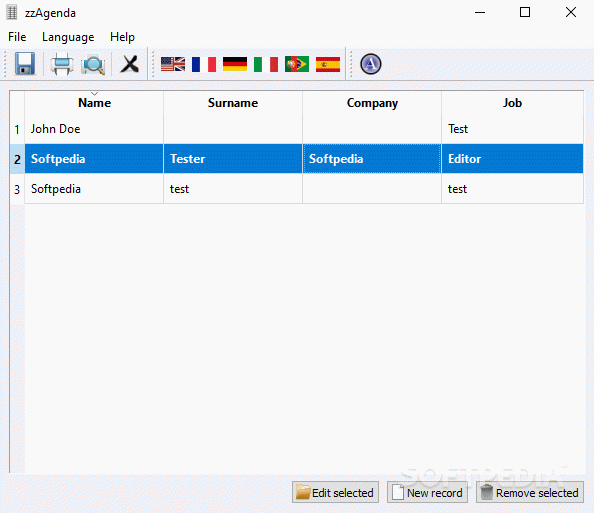The height and width of the screenshot is (513, 594).
Task: Switch language with the Spanish flag
Action: pyautogui.click(x=328, y=64)
